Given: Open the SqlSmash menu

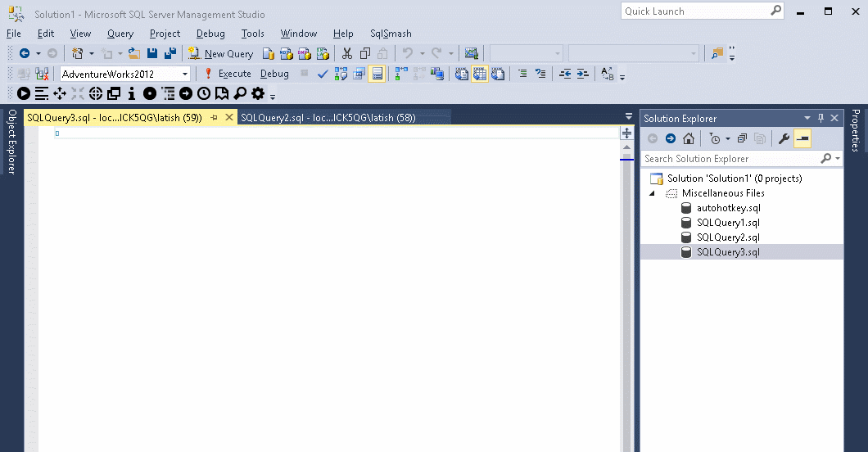Looking at the screenshot, I should point(391,34).
